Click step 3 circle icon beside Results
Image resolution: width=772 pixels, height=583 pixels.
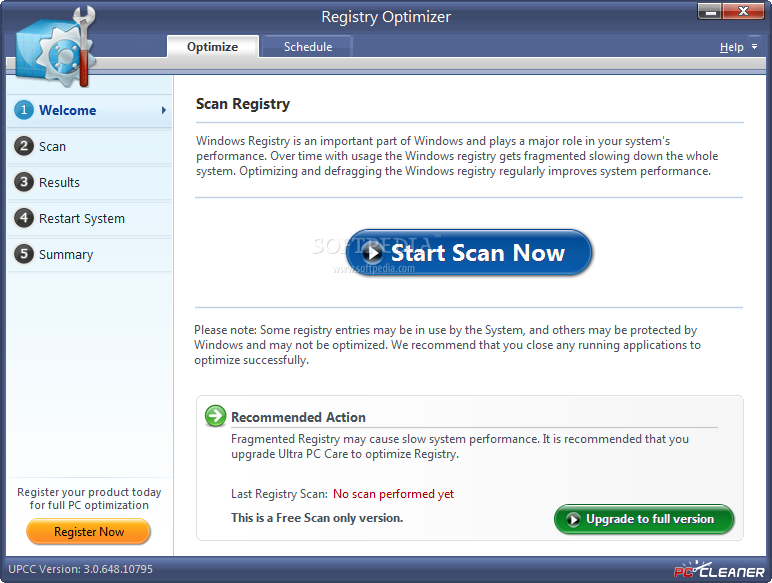(24, 182)
